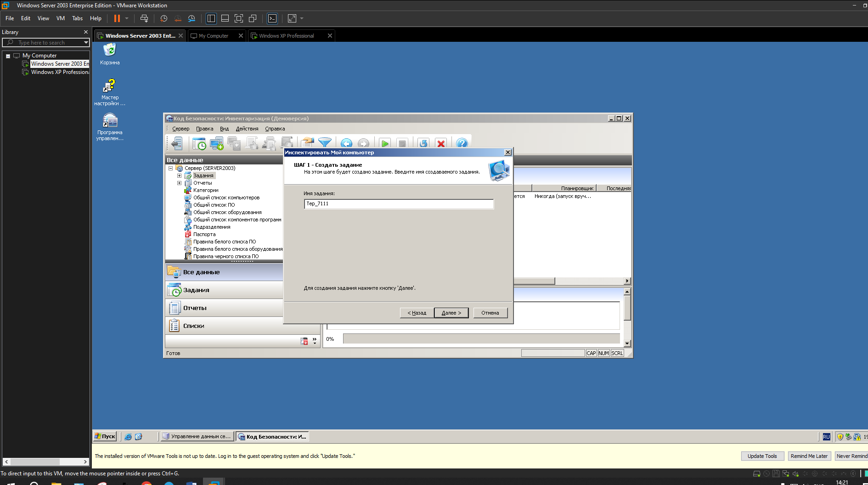The image size is (868, 485).
Task: Open the Справка menu
Action: click(x=275, y=129)
